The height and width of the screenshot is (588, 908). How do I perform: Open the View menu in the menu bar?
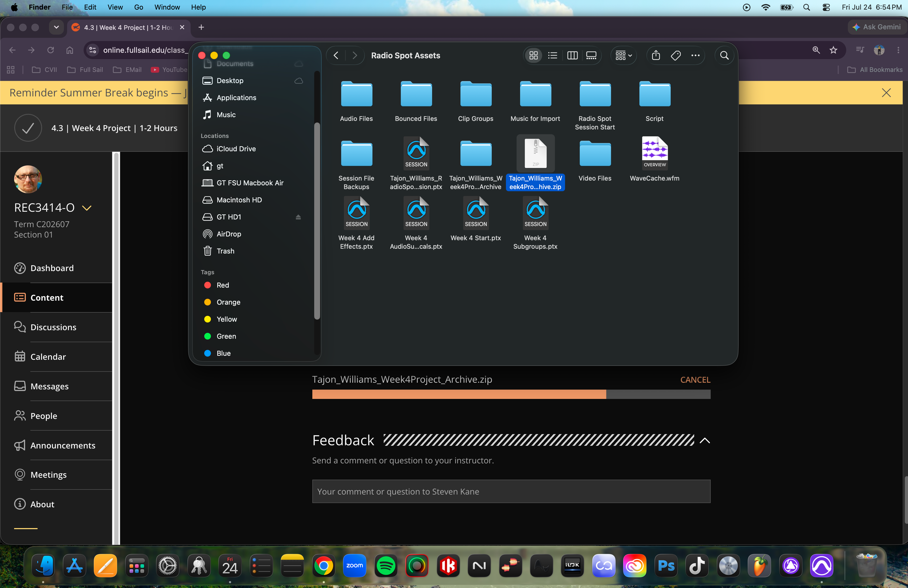pos(115,7)
